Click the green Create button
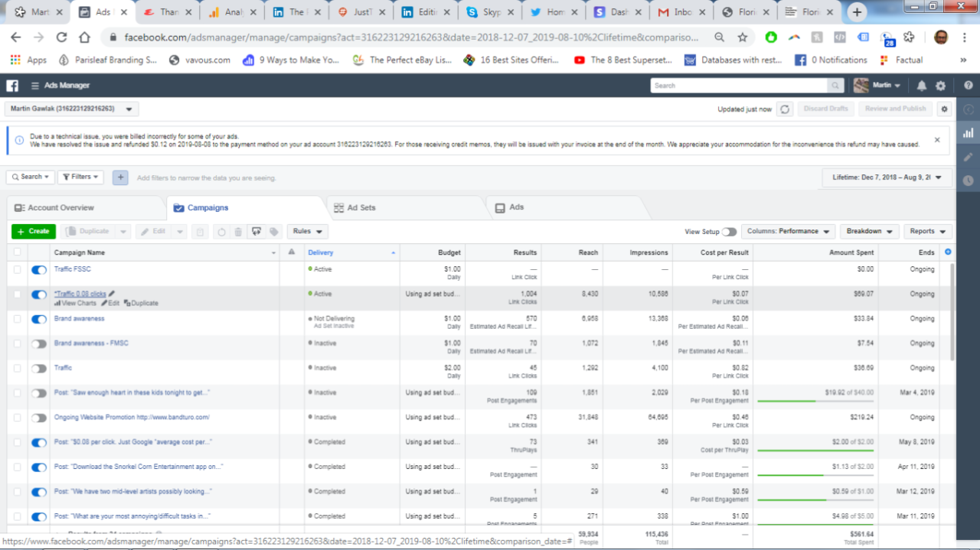Screen dimensions: 980x550 (34, 231)
